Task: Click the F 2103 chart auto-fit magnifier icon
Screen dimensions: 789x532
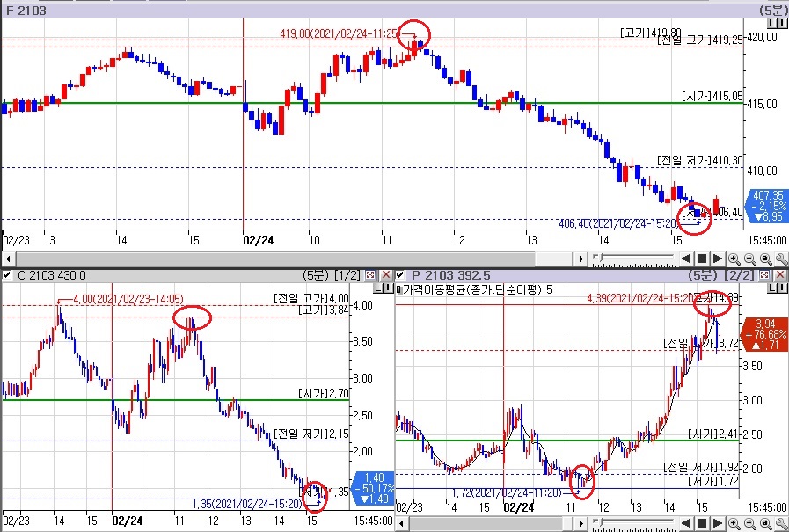Action: tap(766, 259)
